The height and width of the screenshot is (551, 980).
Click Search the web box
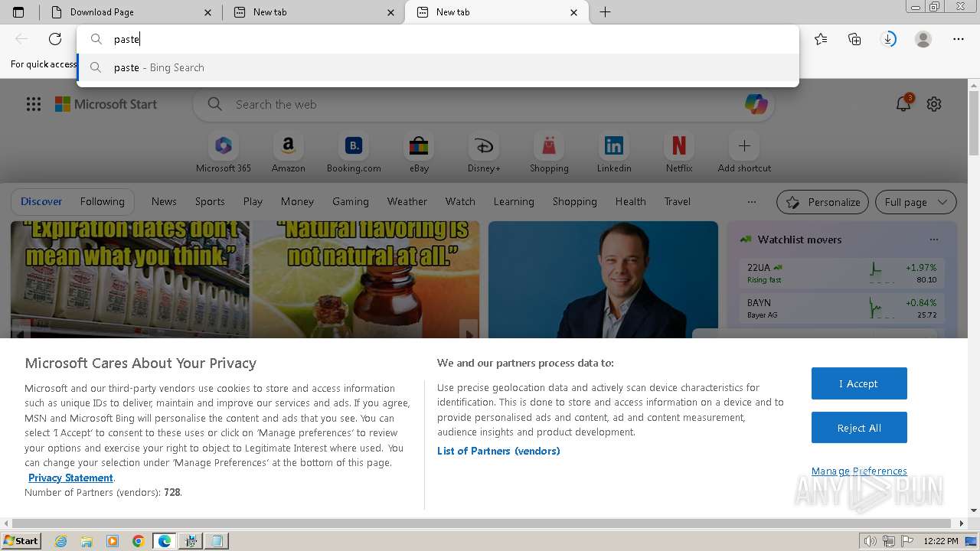pos(484,104)
